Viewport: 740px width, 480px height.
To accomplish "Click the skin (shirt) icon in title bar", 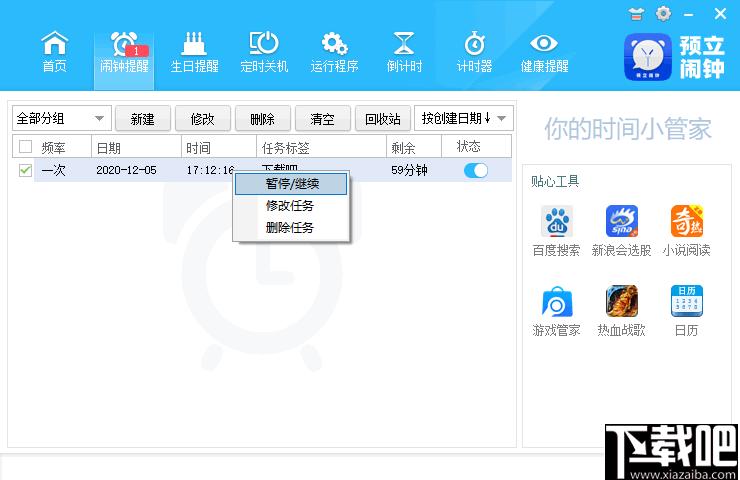I will click(636, 14).
